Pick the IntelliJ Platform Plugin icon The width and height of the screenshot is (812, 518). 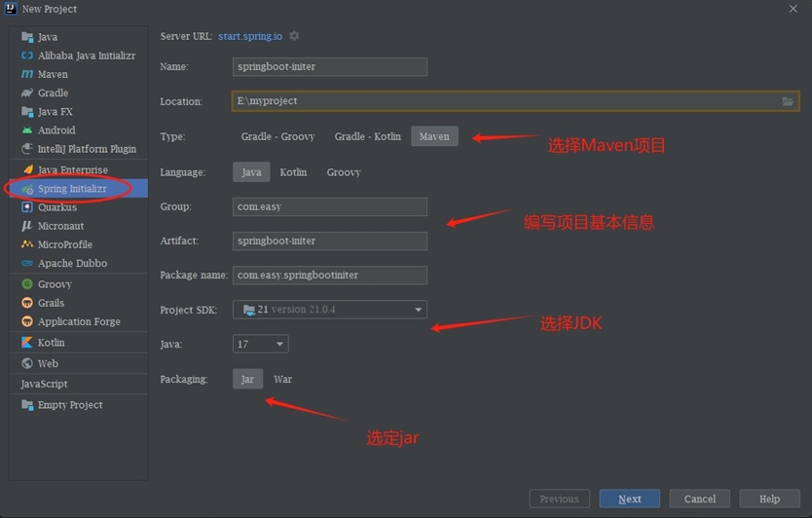pyautogui.click(x=27, y=149)
